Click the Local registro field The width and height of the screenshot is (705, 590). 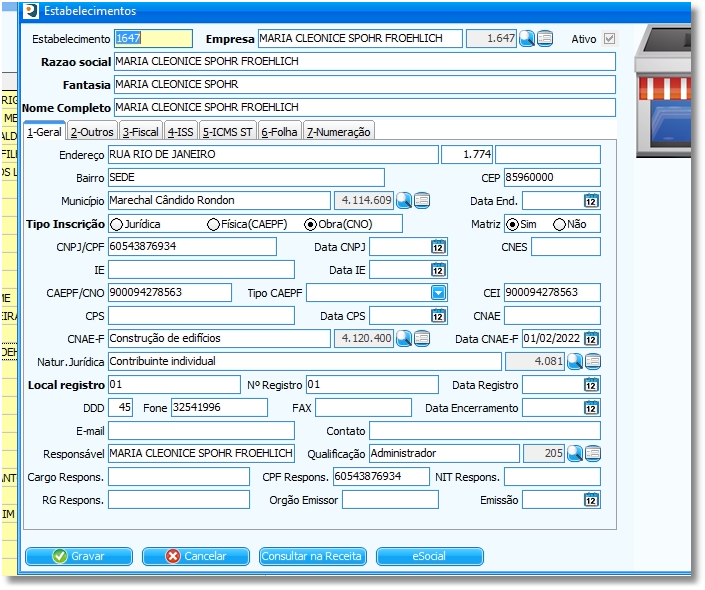coord(174,385)
